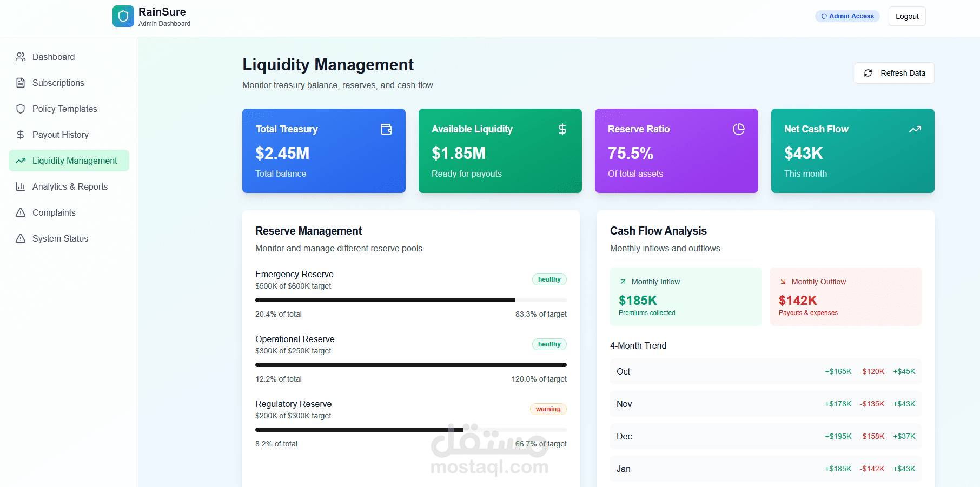Select the Reserve Ratio 75.5% card
980x487 pixels.
point(677,151)
